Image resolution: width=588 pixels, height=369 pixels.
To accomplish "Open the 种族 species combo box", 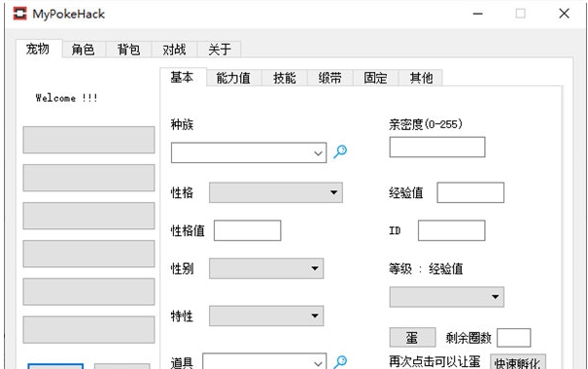I will [249, 152].
